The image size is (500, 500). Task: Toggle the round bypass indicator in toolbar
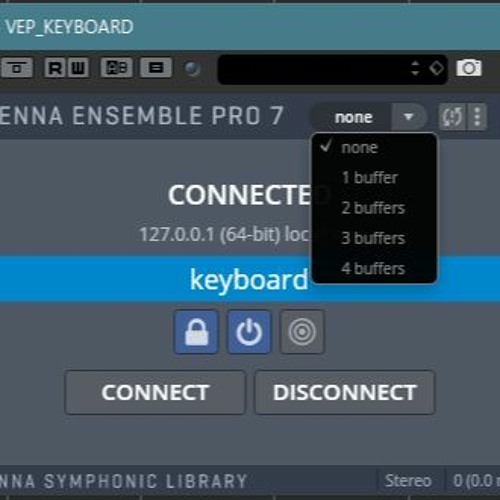coord(192,68)
